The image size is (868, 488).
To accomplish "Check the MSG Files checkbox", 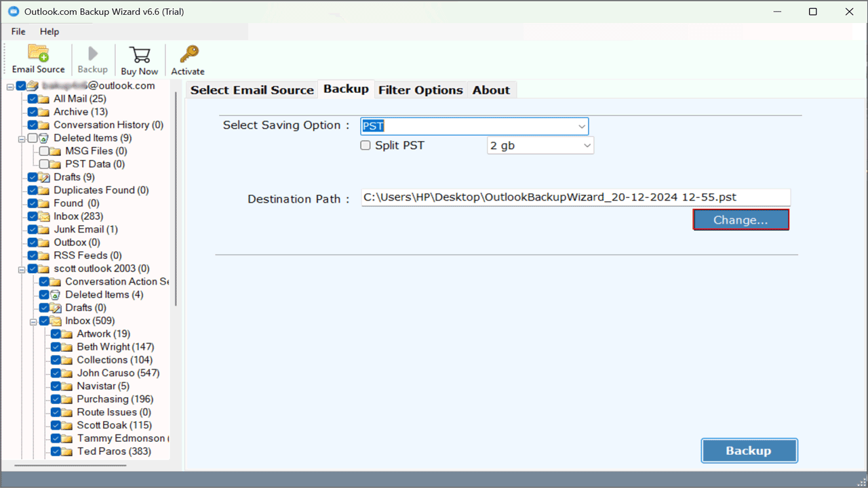I will 44,151.
